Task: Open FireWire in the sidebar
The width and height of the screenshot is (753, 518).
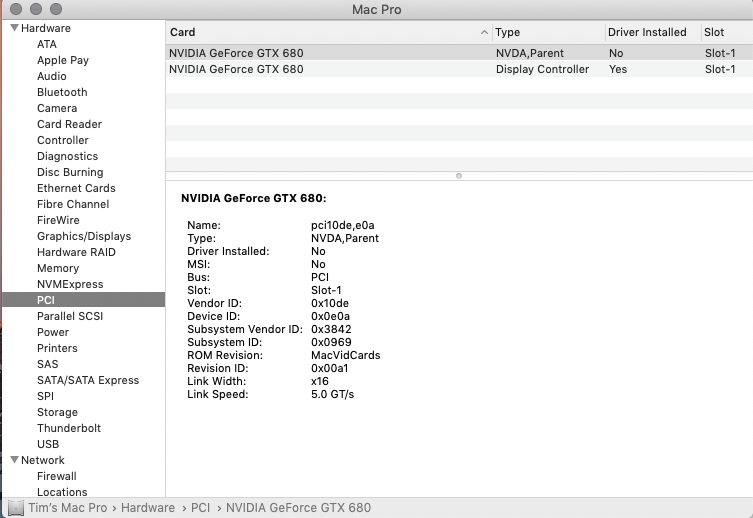Action: [58, 220]
